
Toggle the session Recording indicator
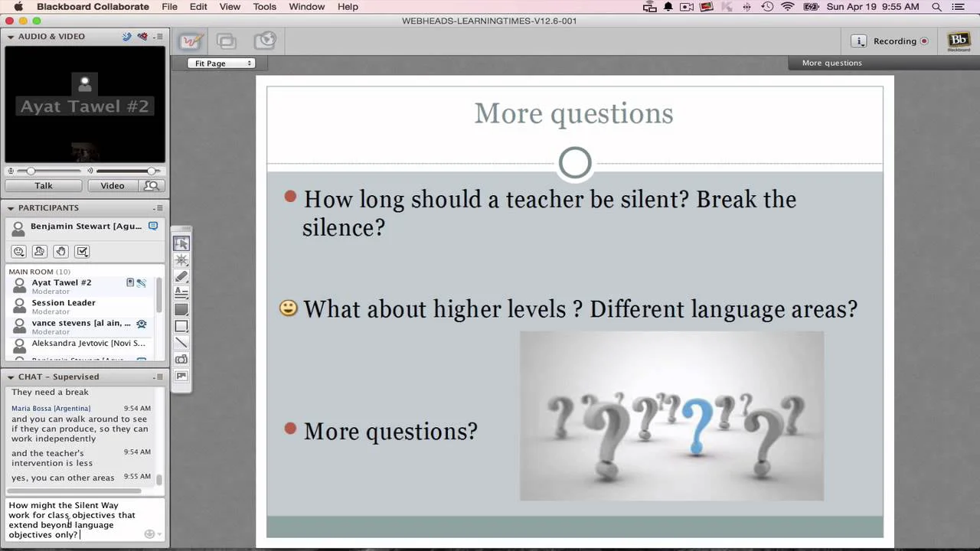(x=924, y=41)
